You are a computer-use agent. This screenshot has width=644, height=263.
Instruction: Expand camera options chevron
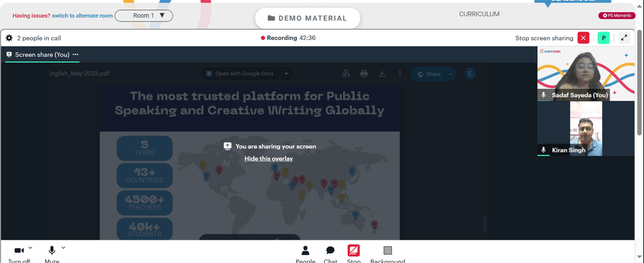(30, 248)
